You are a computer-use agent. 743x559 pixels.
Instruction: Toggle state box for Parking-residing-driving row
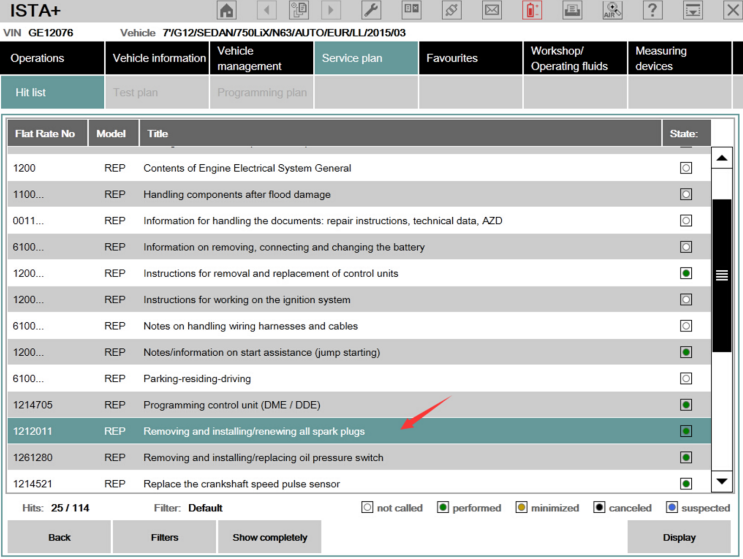tap(685, 379)
